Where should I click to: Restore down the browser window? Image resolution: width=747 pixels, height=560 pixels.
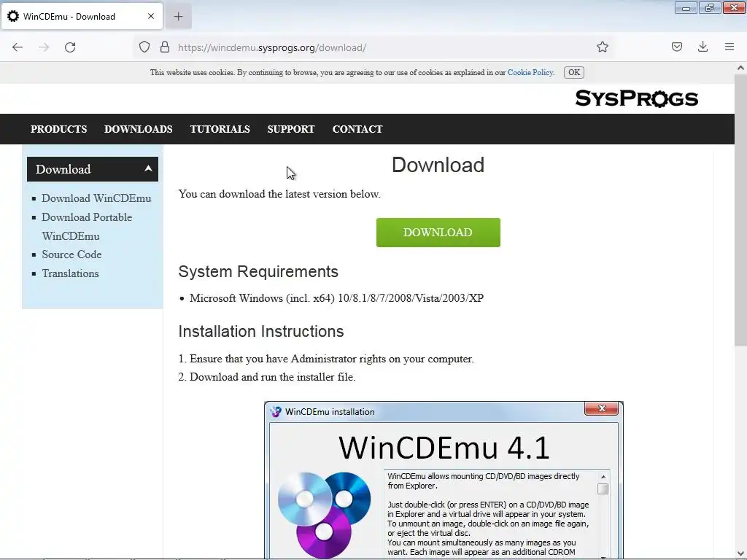pyautogui.click(x=710, y=8)
